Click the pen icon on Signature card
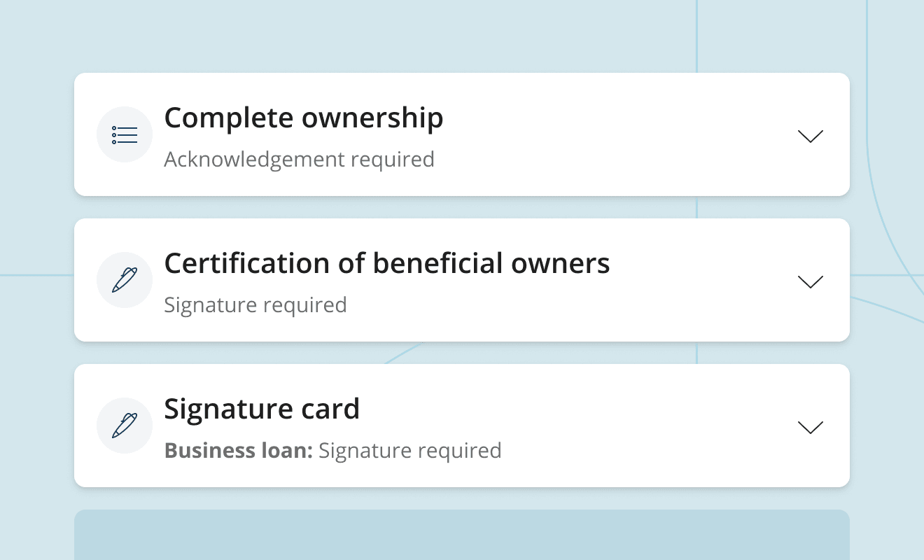The width and height of the screenshot is (924, 560). (125, 426)
